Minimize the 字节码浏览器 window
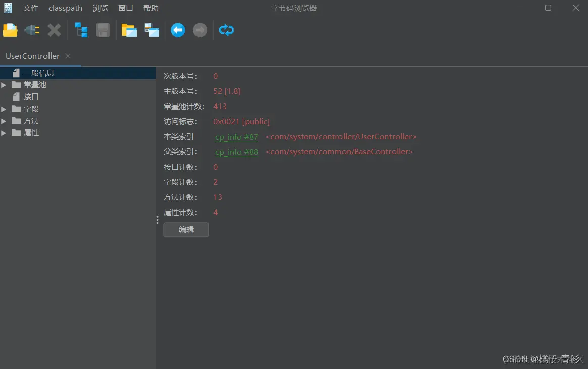588x369 pixels. click(x=520, y=8)
